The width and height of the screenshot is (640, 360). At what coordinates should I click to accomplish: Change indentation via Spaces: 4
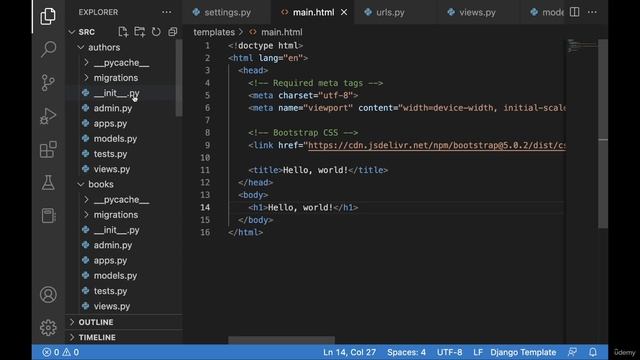tap(406, 352)
